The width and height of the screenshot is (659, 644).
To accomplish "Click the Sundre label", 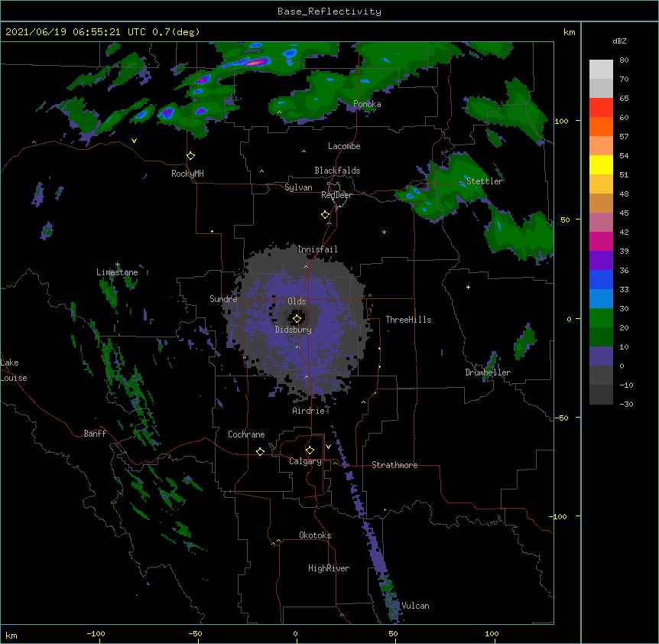I will click(223, 299).
